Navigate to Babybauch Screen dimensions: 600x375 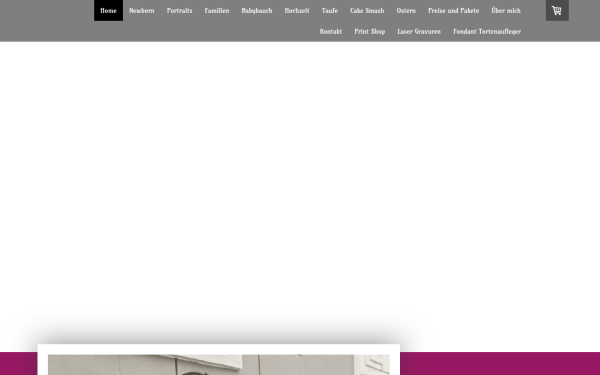click(257, 10)
